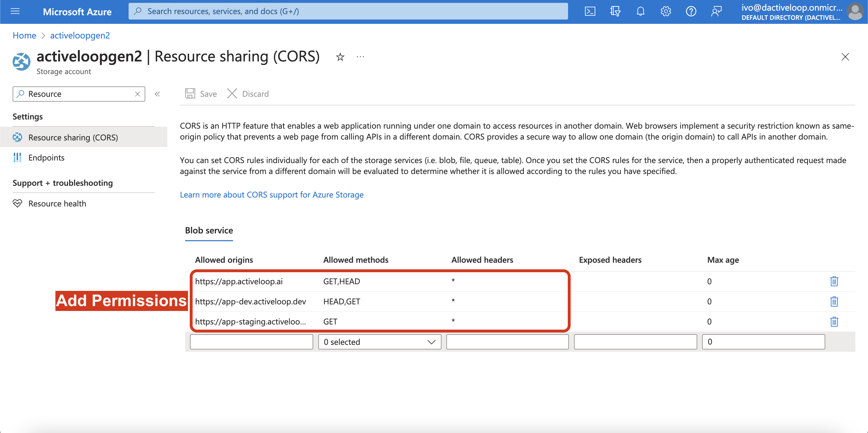The height and width of the screenshot is (433, 868).
Task: Expand the Allowed methods dropdown
Action: (379, 342)
